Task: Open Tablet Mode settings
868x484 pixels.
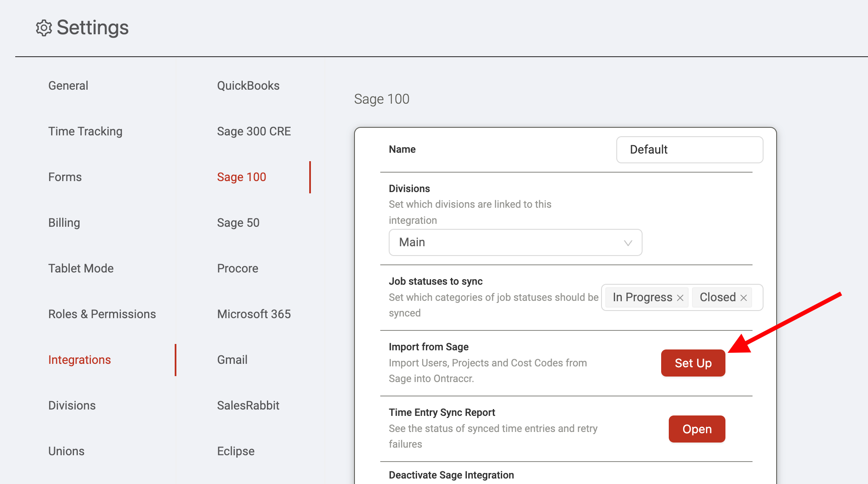Action: 81,268
